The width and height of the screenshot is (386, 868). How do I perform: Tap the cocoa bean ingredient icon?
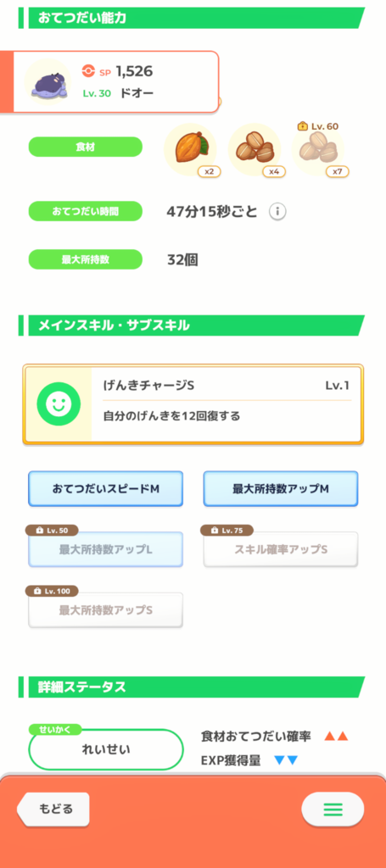[x=191, y=149]
